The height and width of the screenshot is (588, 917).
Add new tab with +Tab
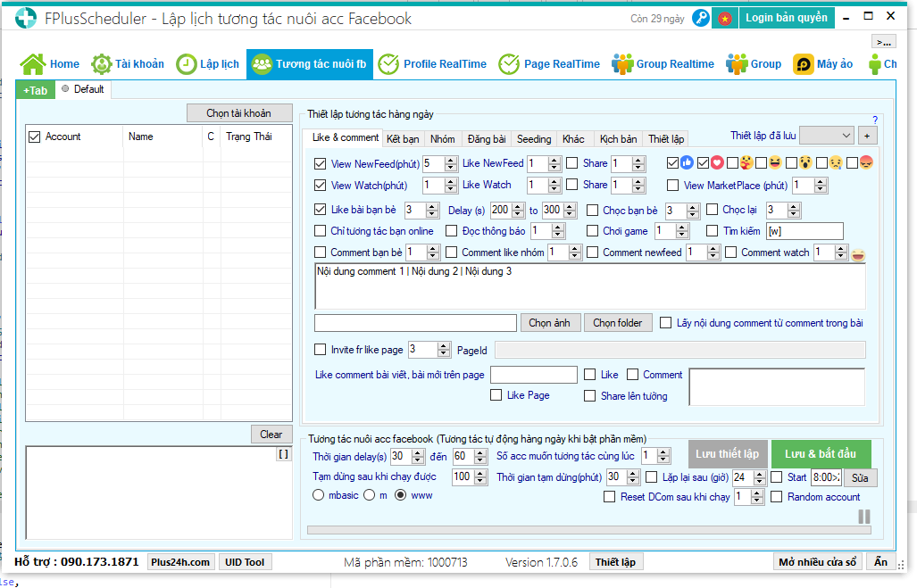[x=36, y=91]
